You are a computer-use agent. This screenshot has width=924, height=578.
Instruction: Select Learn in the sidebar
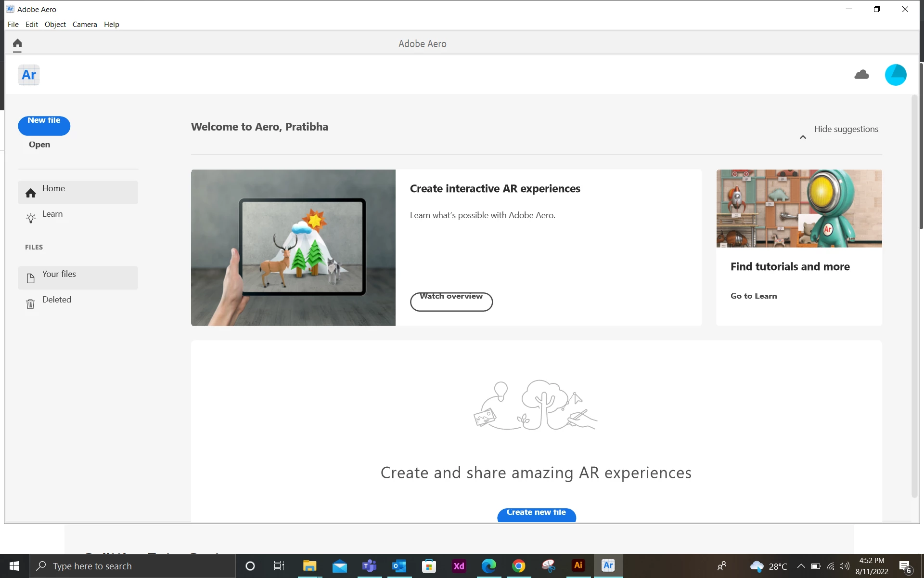tap(52, 214)
